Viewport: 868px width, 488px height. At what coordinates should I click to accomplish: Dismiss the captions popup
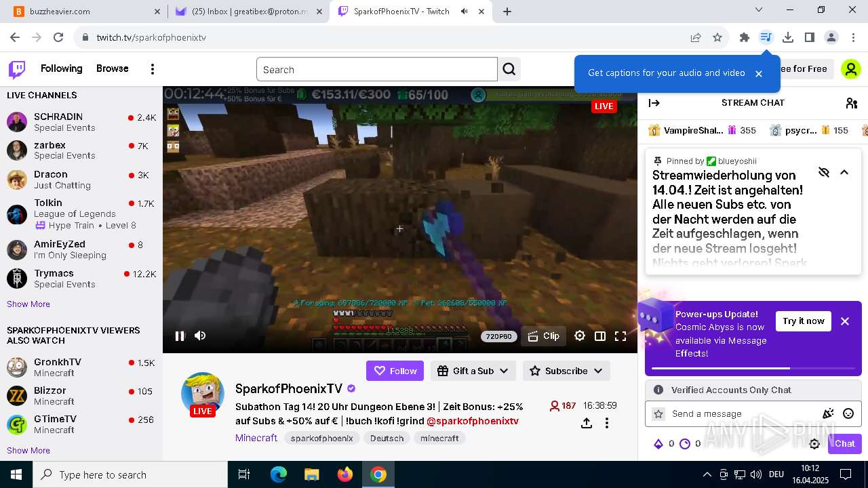tap(759, 73)
